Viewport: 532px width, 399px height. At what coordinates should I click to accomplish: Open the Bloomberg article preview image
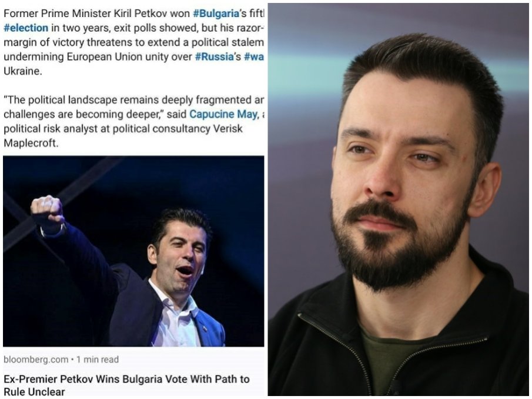(133, 251)
